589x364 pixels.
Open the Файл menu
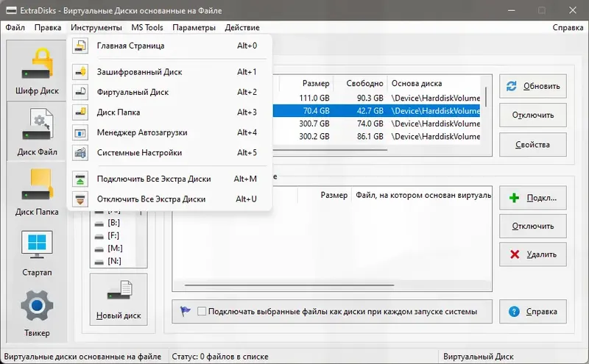(x=15, y=27)
